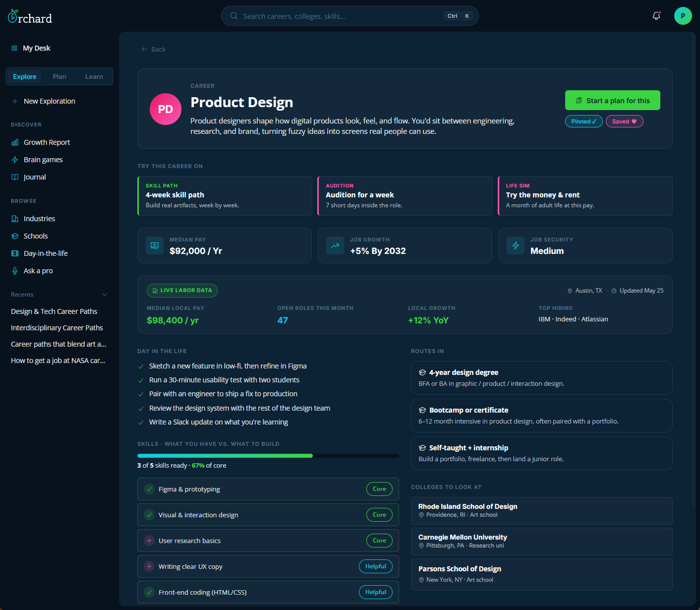The height and width of the screenshot is (610, 700).
Task: Click the Bootcamp or certificate cap icon
Action: click(x=422, y=410)
